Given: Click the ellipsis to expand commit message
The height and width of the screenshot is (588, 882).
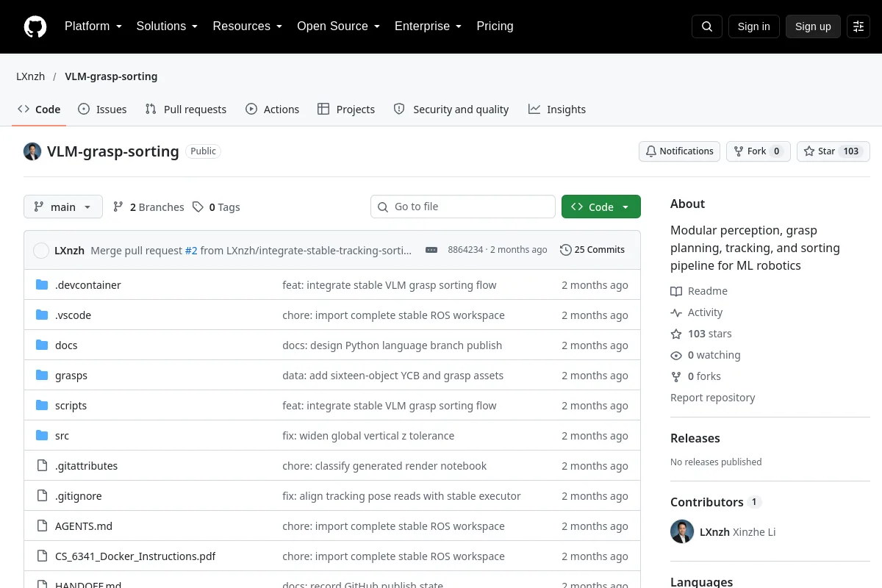Looking at the screenshot, I should [431, 250].
